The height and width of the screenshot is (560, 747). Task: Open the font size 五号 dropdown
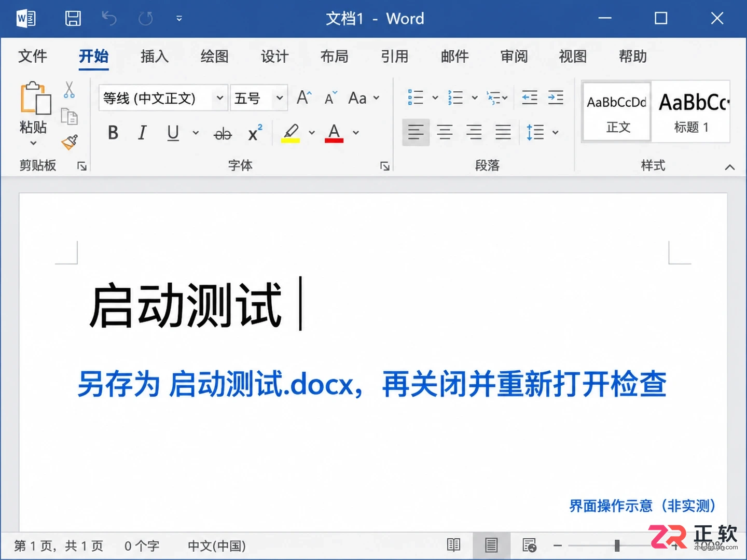280,98
